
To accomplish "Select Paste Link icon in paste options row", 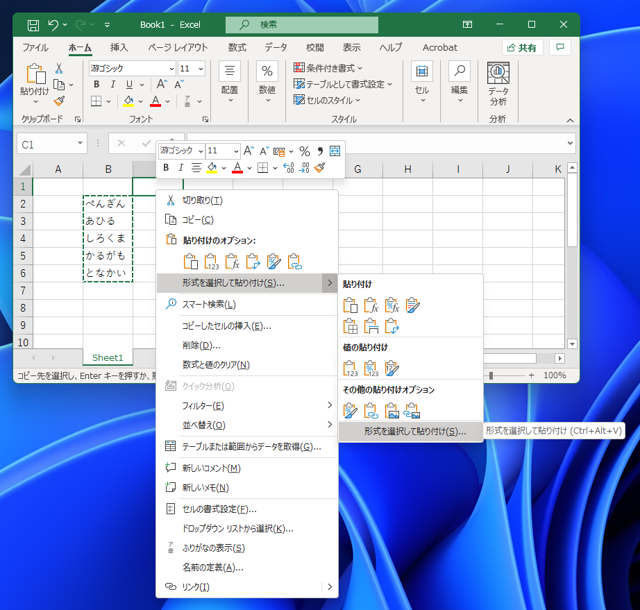I will [295, 262].
